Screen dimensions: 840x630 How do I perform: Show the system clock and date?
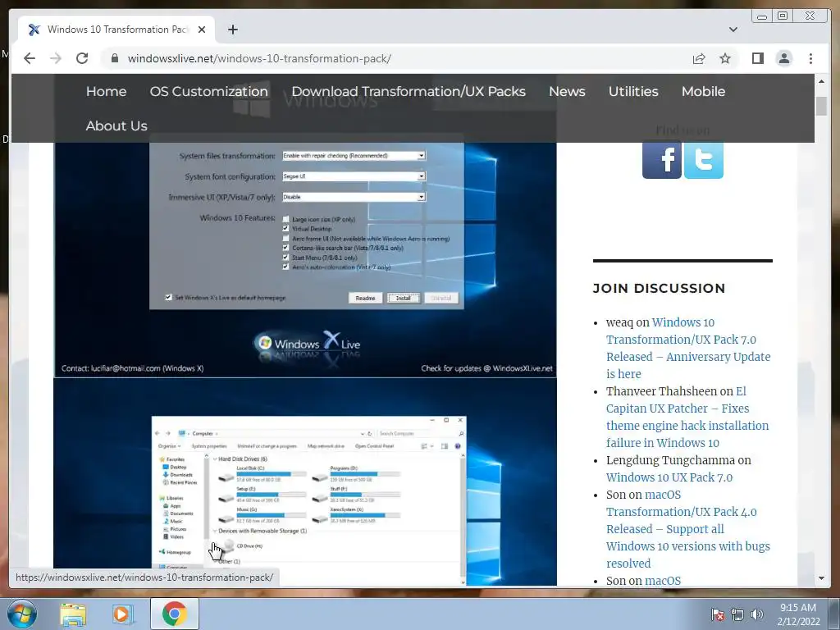[797, 614]
